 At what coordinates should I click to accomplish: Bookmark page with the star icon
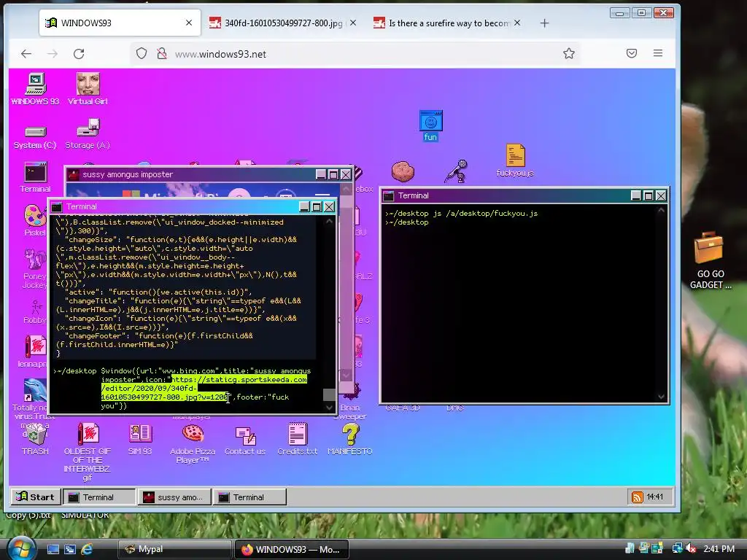(569, 53)
